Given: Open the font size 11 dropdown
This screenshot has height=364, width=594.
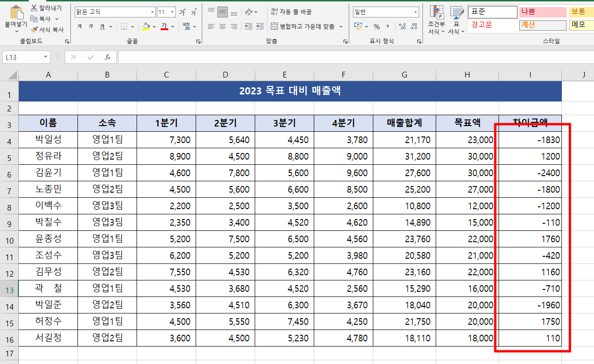Looking at the screenshot, I should pyautogui.click(x=172, y=12).
